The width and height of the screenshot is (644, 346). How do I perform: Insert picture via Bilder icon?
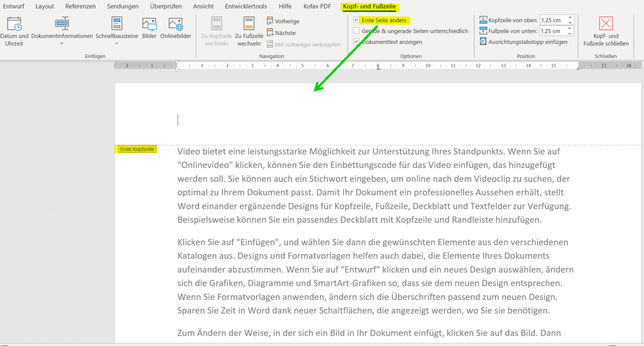click(x=149, y=28)
